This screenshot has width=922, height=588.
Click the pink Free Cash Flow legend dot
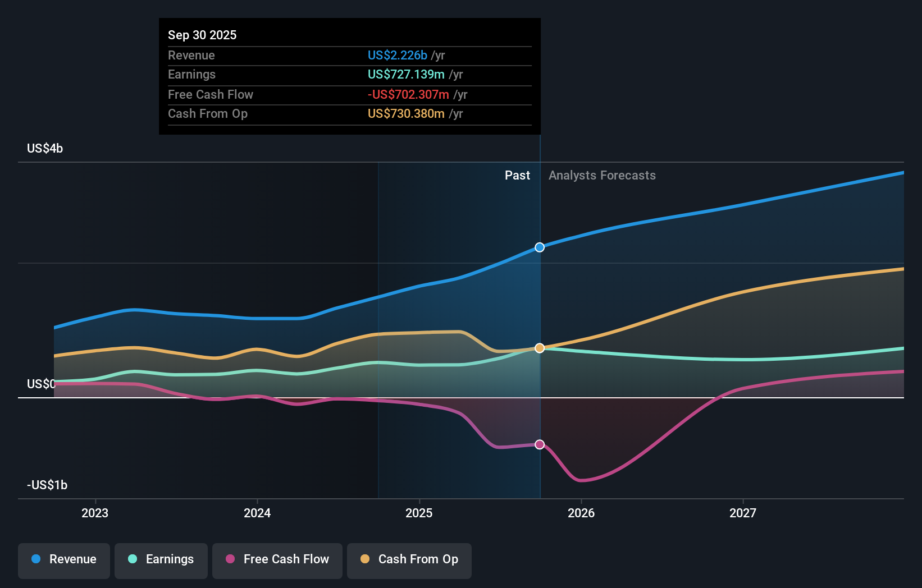[x=230, y=559]
